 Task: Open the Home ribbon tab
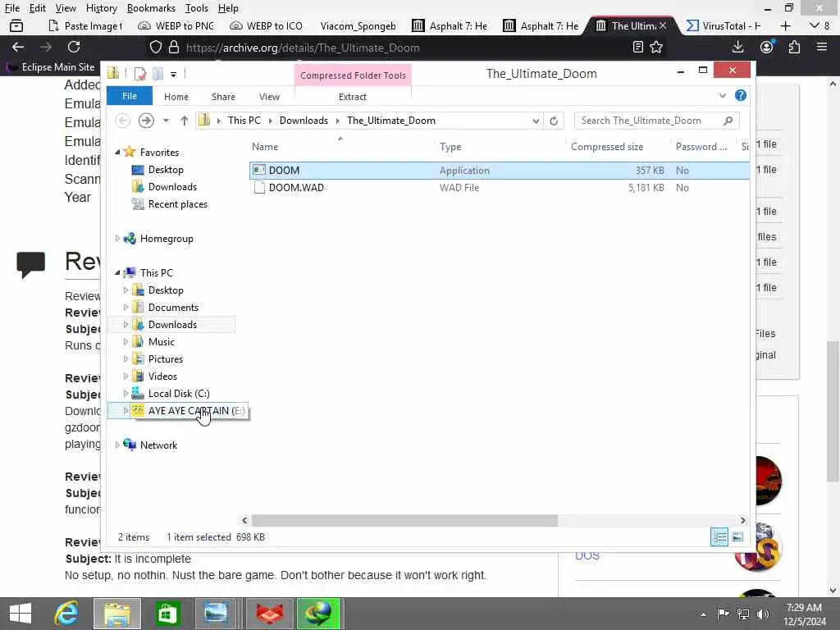coord(176,97)
